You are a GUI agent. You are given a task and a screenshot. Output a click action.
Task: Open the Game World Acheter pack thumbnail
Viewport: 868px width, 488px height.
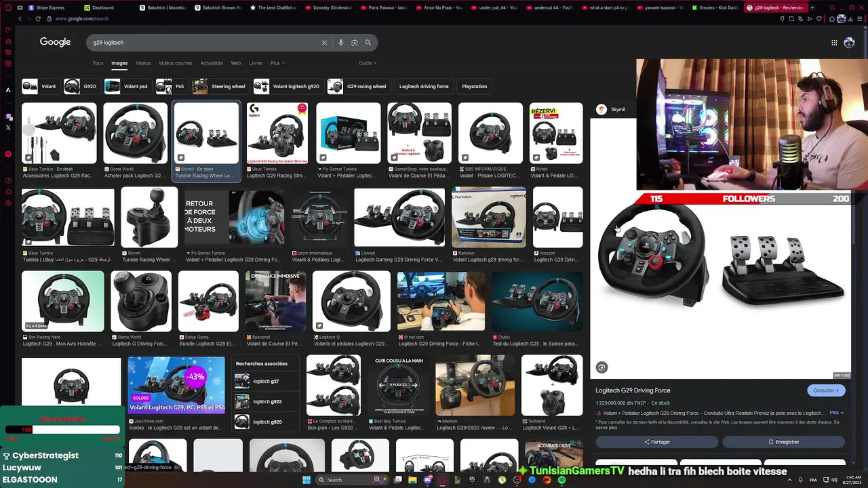click(135, 134)
